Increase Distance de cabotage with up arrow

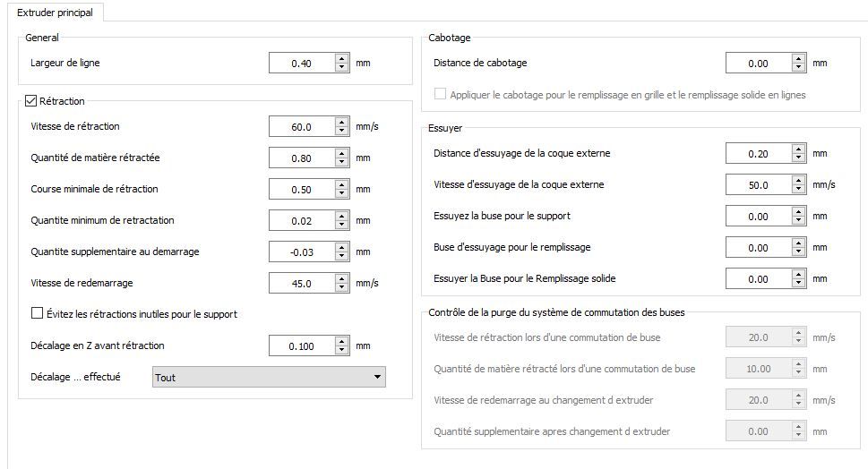[x=798, y=59]
